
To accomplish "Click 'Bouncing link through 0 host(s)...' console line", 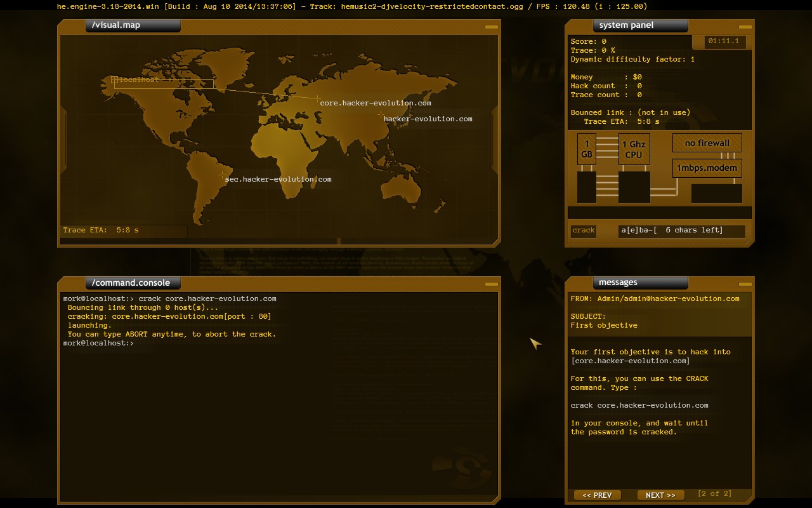I will (143, 307).
